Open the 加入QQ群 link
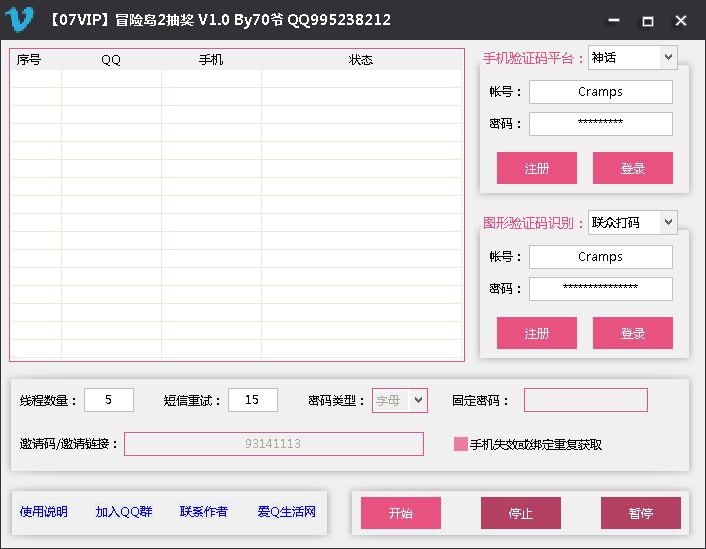Screen dimensions: 706x549 [124, 512]
